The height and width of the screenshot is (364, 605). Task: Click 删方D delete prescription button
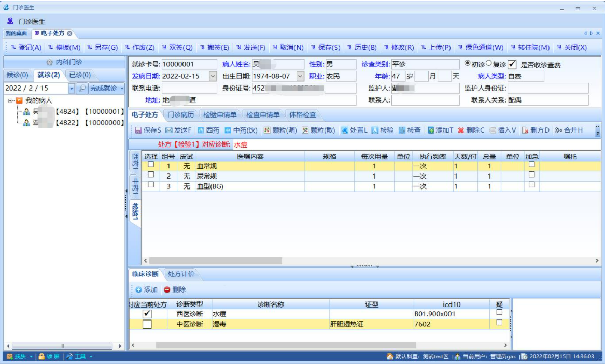(x=535, y=130)
